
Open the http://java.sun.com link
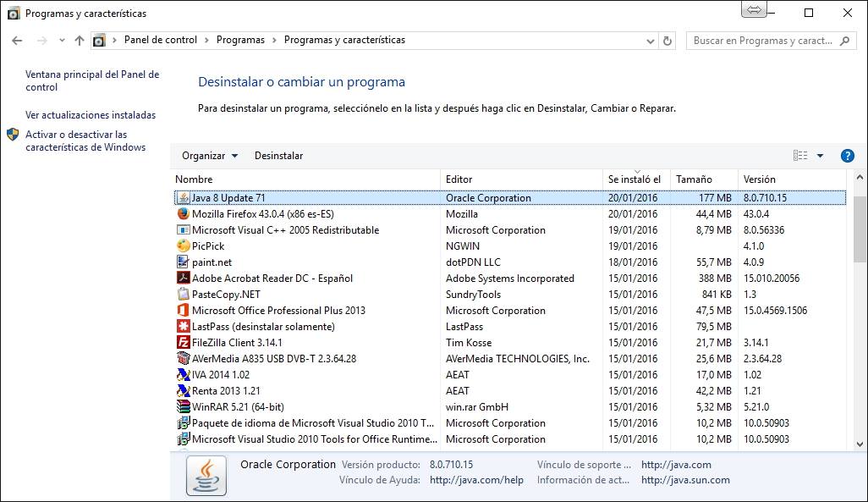685,480
